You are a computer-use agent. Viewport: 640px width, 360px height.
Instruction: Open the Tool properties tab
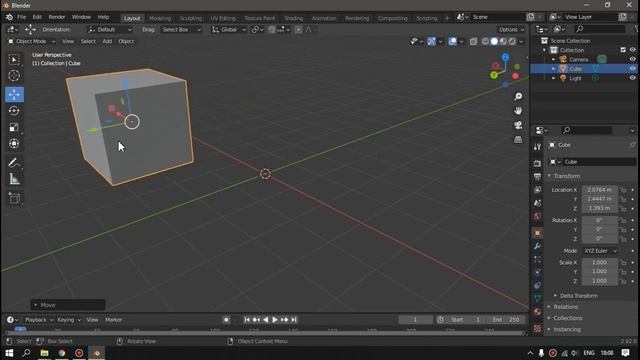[x=537, y=147]
